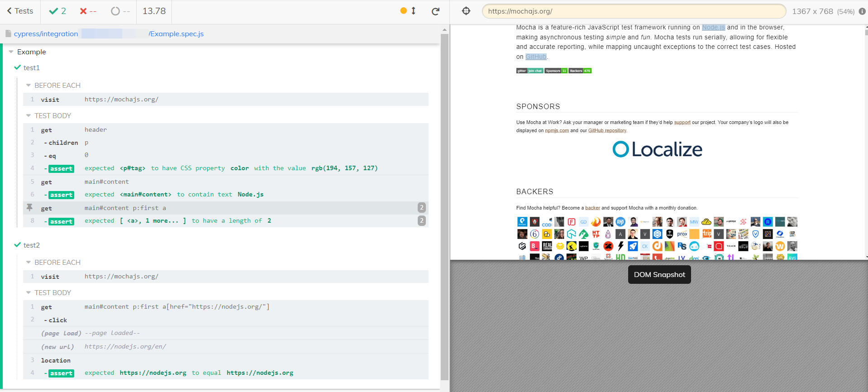Click the GitHub link in Mocha intro
The height and width of the screenshot is (392, 868).
click(x=536, y=57)
